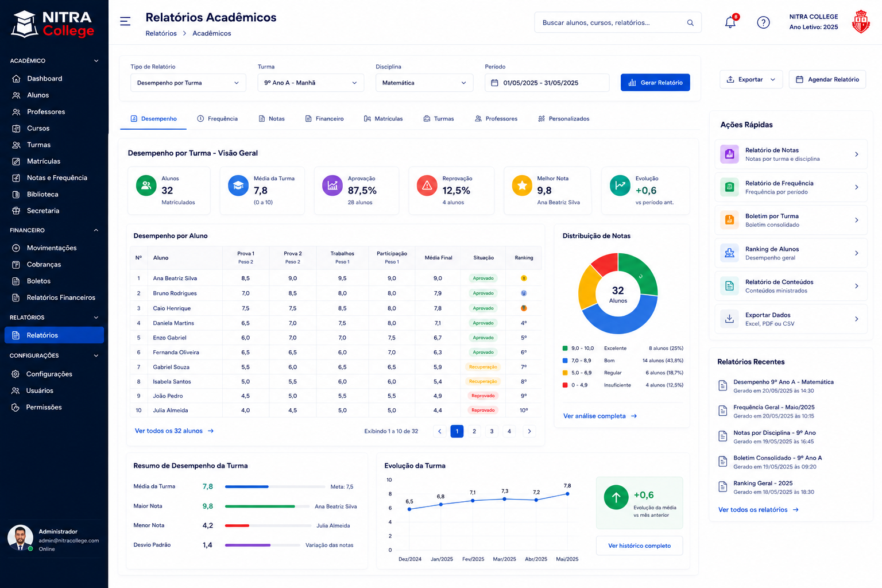Switch to the Financeiro tab
The image size is (882, 588).
tap(324, 119)
